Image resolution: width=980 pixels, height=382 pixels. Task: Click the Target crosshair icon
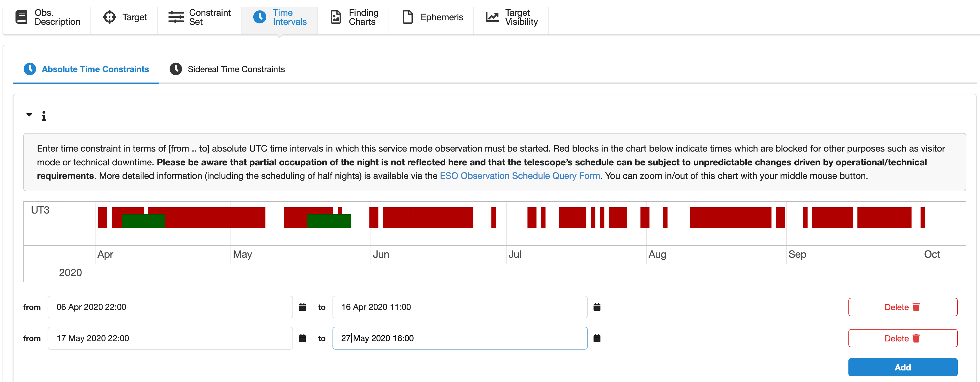point(110,17)
